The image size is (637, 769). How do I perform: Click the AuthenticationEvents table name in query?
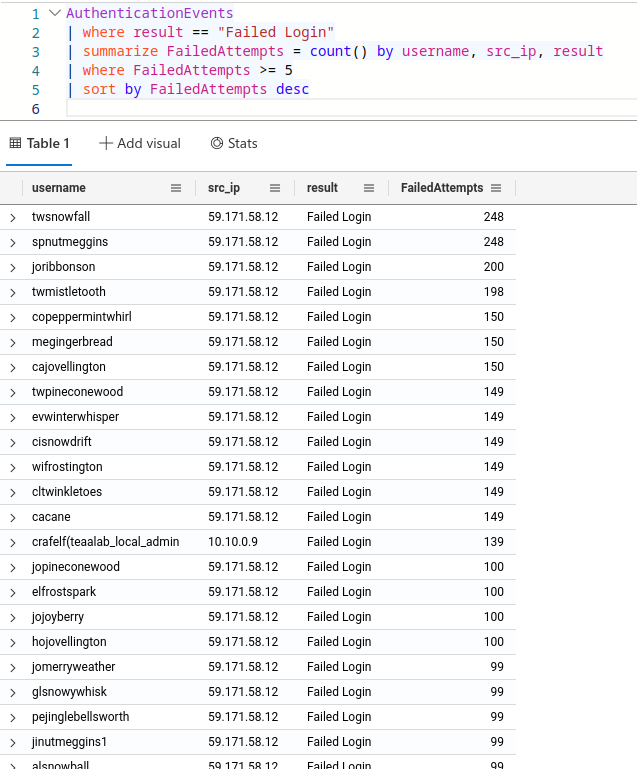(149, 15)
